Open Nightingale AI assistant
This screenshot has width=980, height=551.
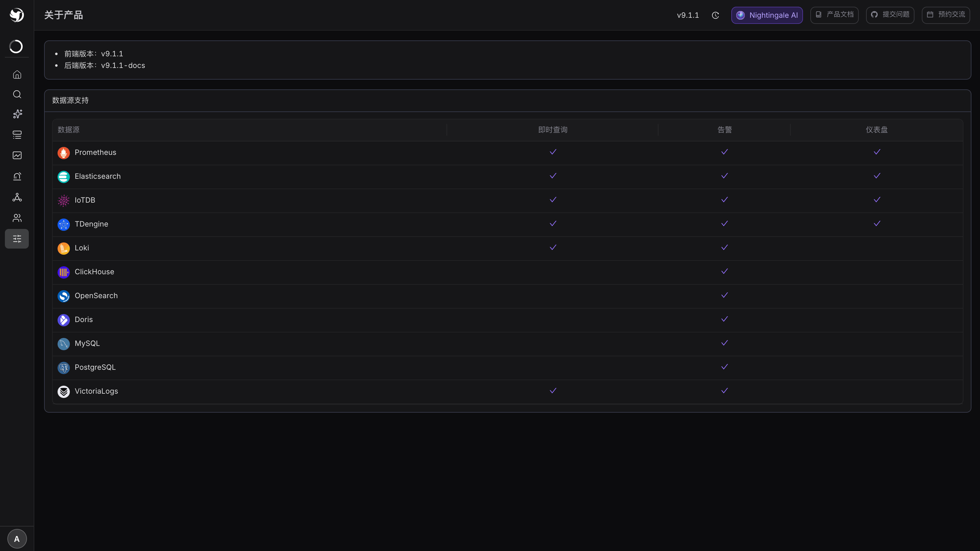(767, 15)
